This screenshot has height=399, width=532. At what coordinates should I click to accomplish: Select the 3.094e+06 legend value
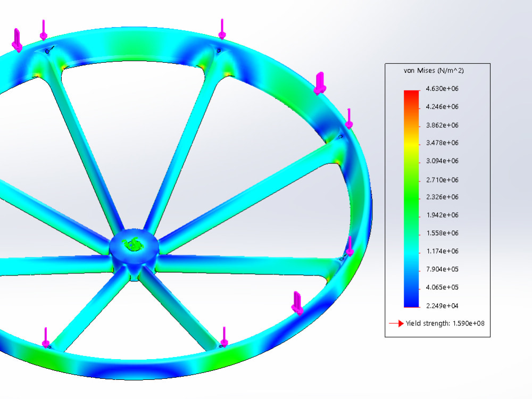click(442, 161)
